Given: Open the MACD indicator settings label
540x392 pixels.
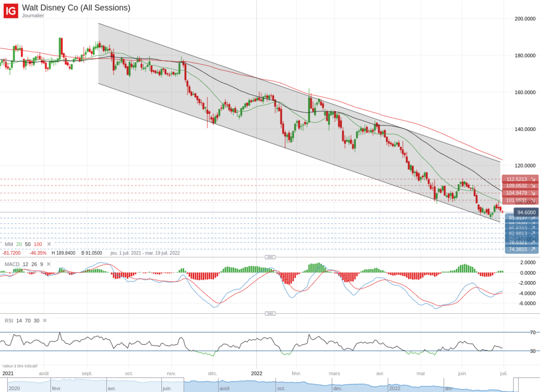Looking at the screenshot, I should click(x=12, y=264).
